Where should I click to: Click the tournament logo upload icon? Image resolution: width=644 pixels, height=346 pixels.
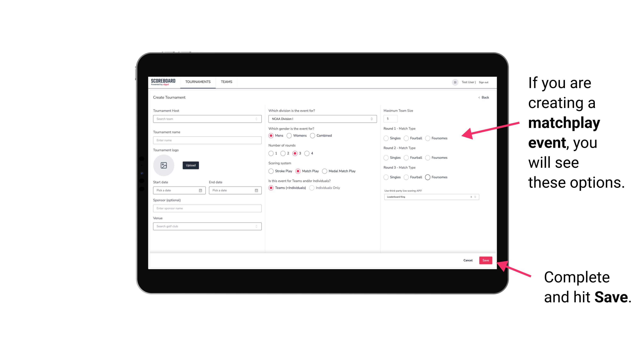tap(163, 165)
